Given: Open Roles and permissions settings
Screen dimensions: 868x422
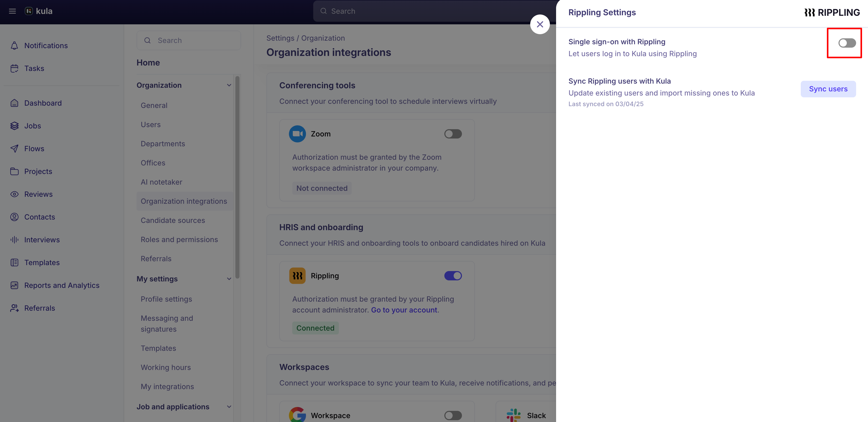Looking at the screenshot, I should pos(179,239).
